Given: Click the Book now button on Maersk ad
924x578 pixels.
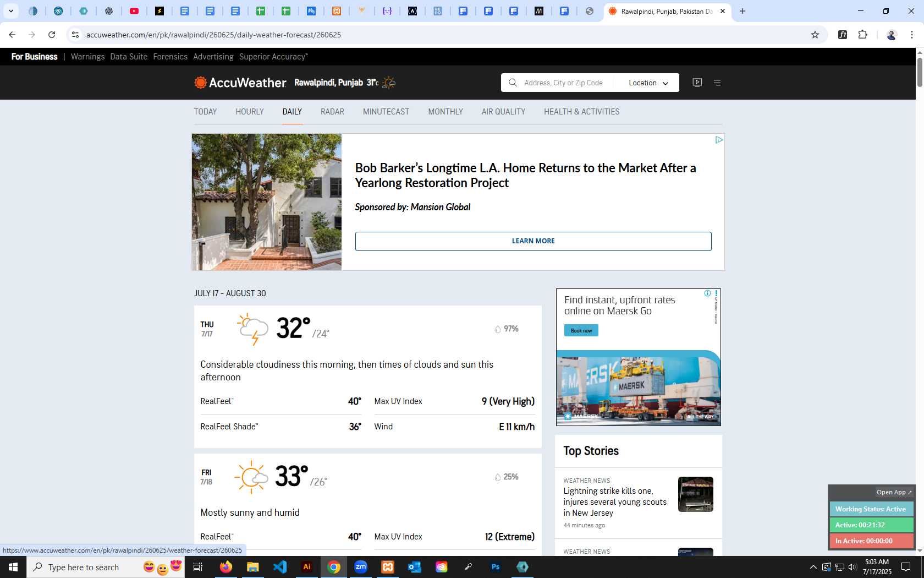Looking at the screenshot, I should tap(581, 330).
